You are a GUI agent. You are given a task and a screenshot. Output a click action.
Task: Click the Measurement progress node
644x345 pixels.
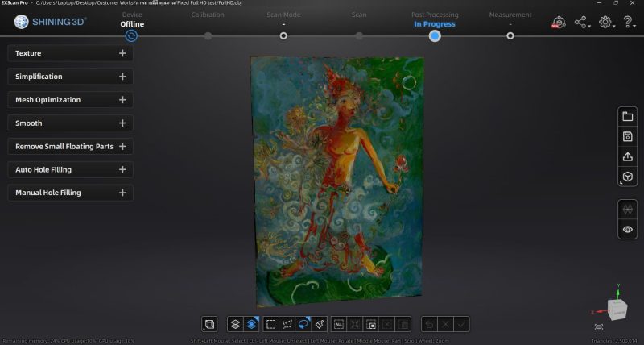510,35
